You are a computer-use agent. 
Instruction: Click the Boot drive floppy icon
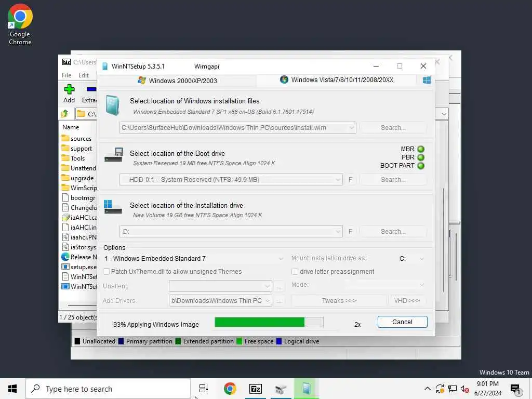113,155
